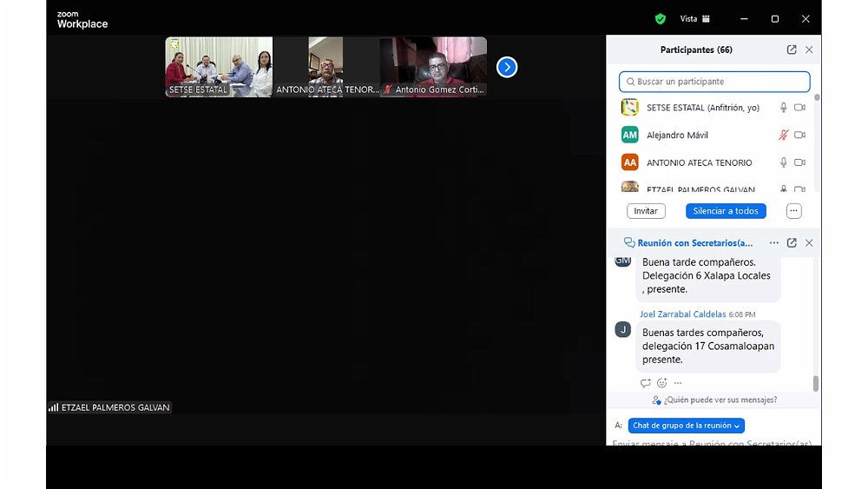
Task: Click the Buscar un participante search field
Action: (714, 82)
